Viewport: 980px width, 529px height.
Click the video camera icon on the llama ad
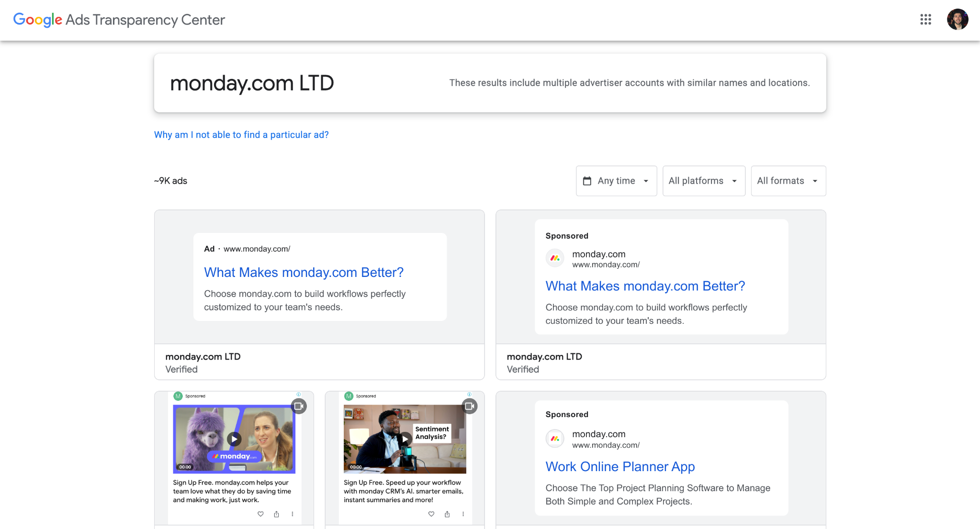(x=299, y=406)
